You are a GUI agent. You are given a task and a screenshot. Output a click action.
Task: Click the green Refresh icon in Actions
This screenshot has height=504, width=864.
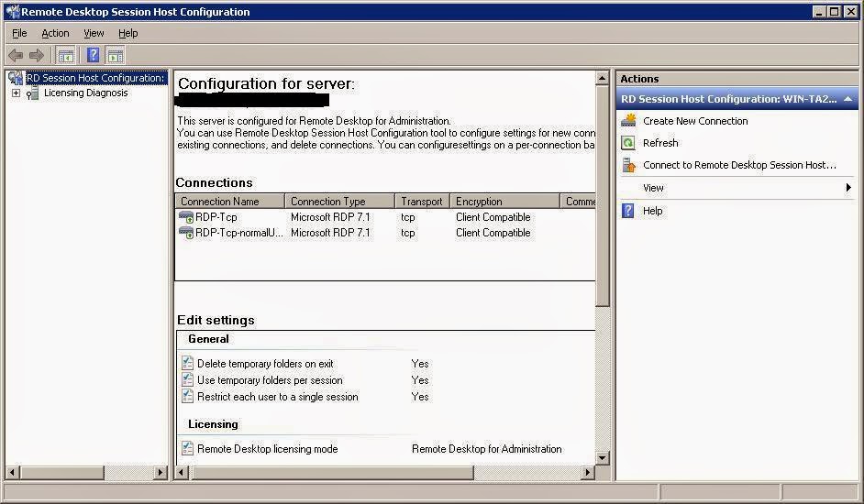tap(628, 143)
